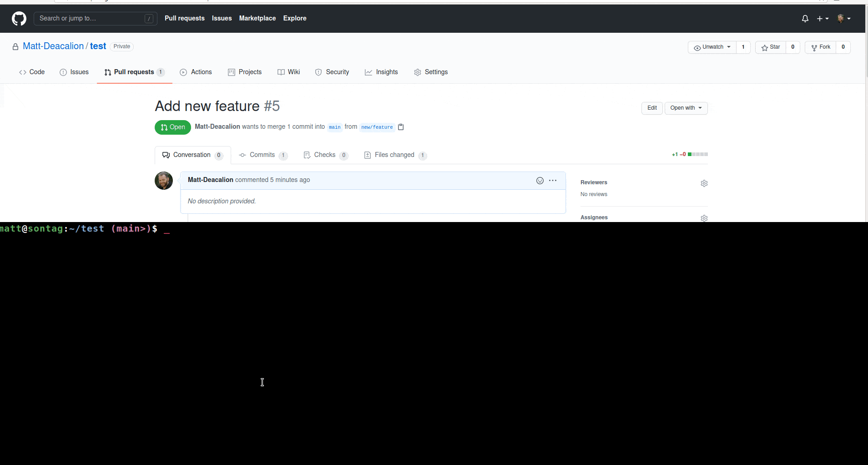Select the Commits tab
868x465 pixels.
click(263, 155)
